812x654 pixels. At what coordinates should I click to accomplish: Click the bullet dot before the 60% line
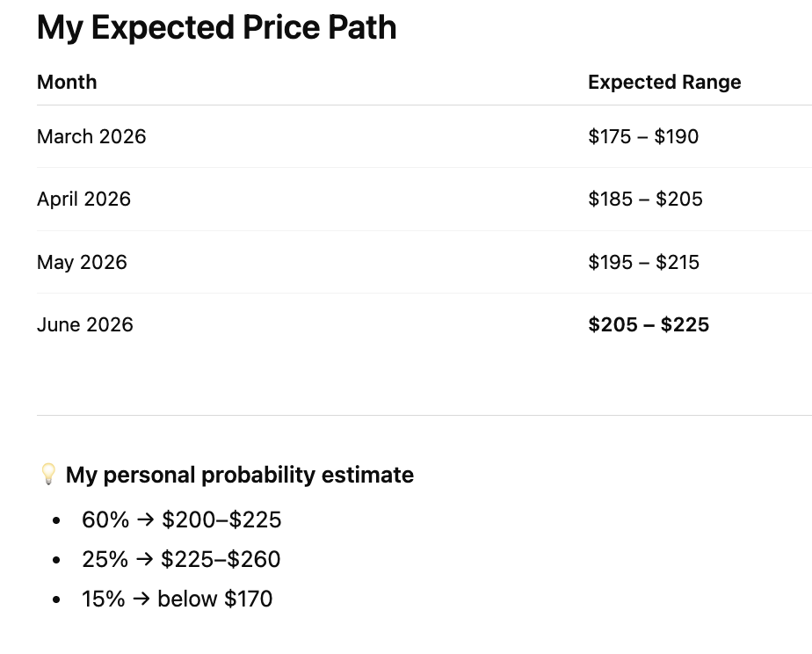click(56, 520)
